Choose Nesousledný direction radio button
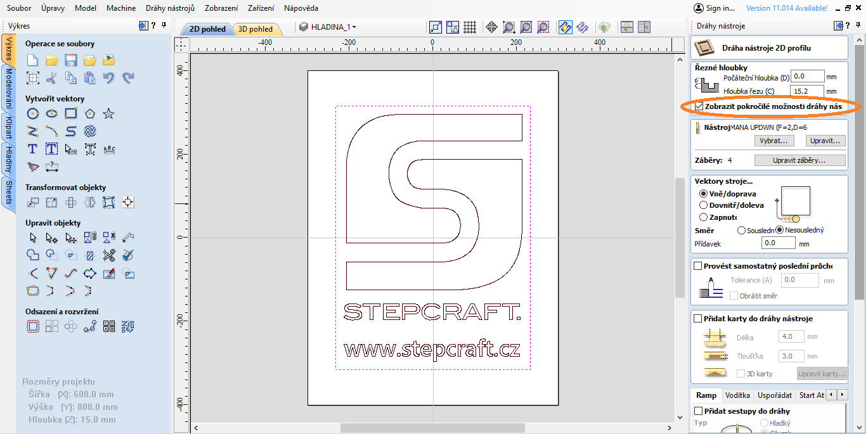Screen dimensions: 868x434 click(779, 230)
